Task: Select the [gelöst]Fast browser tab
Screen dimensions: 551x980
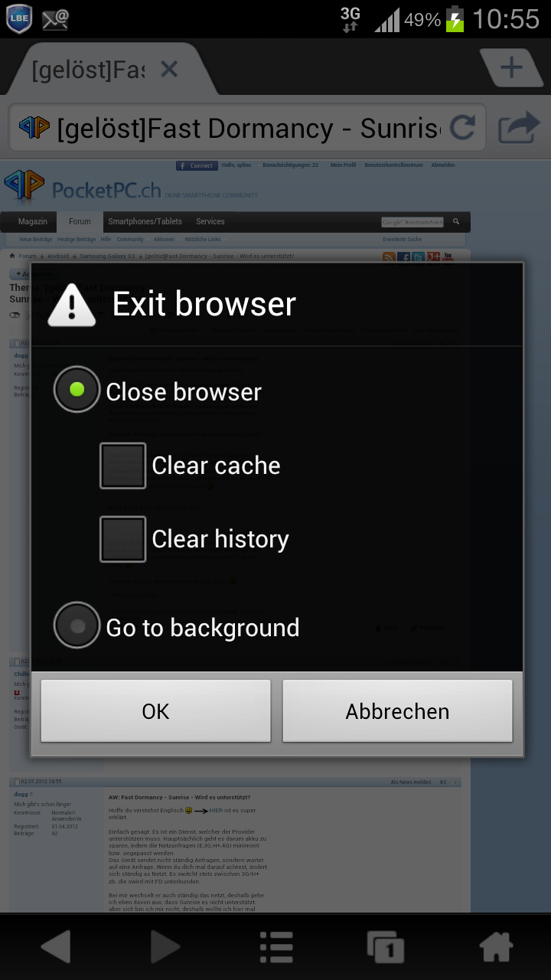Action: coord(88,70)
